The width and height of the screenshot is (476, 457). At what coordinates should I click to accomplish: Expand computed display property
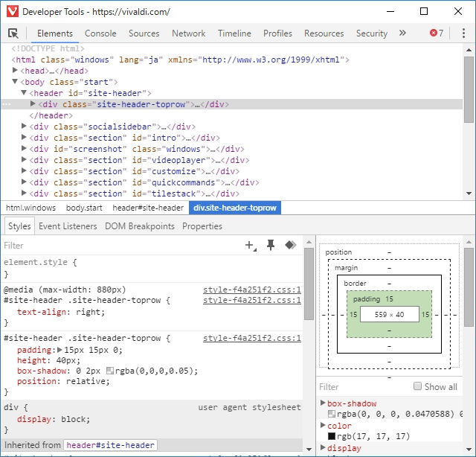[x=323, y=447]
